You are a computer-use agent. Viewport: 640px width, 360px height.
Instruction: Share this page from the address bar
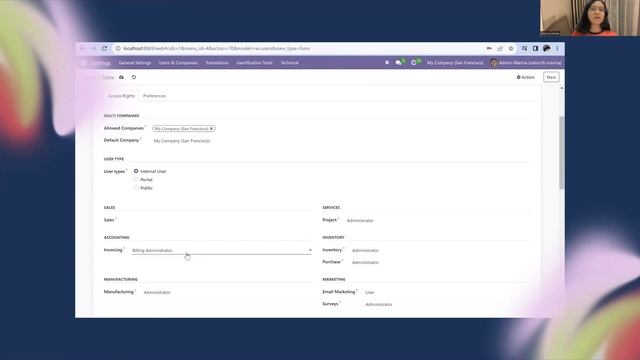[500, 48]
